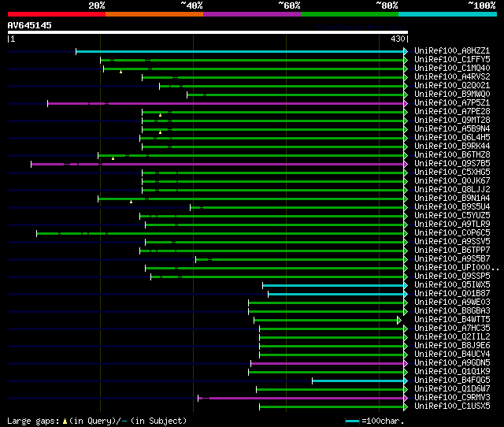Click the UniRef100_A8HZZ1 label

[x=452, y=50]
